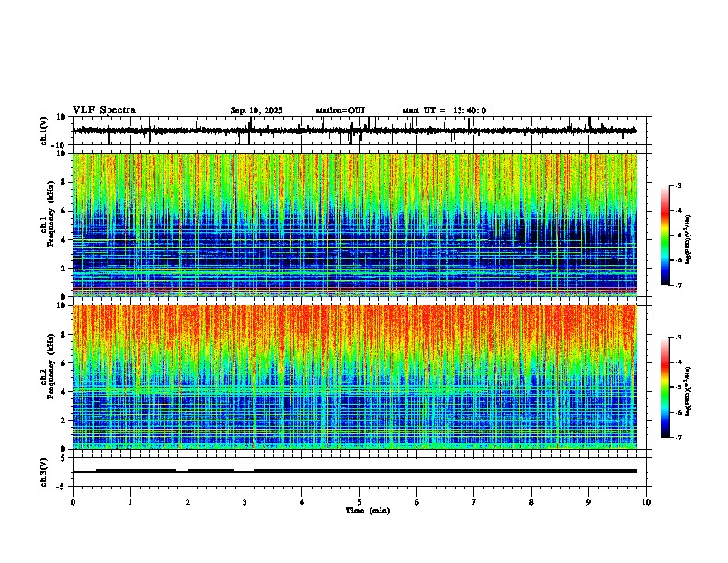This screenshot has height=563, width=728.
Task: Click the 'station=OUJ' label
Action: [340, 110]
